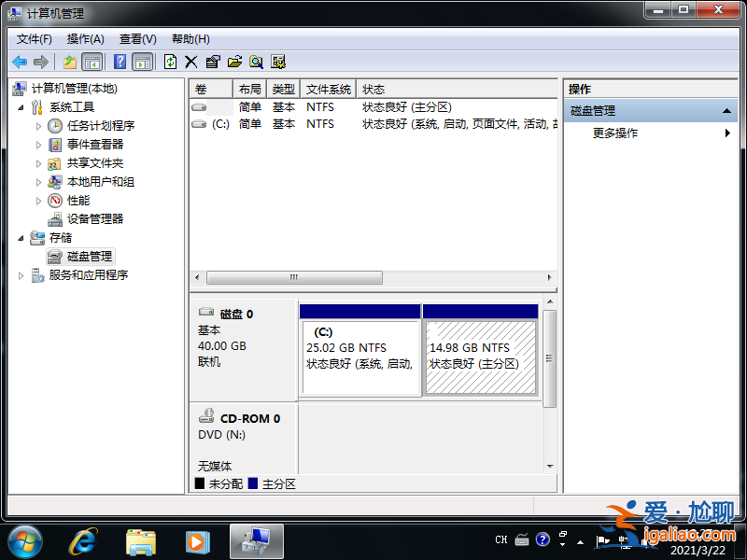
Task: Click the Back navigation arrow
Action: click(x=20, y=62)
